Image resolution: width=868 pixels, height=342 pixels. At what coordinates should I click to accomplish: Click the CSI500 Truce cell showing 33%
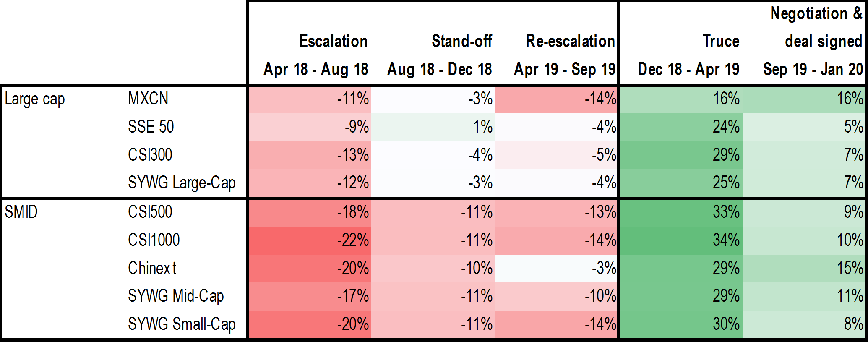[726, 212]
